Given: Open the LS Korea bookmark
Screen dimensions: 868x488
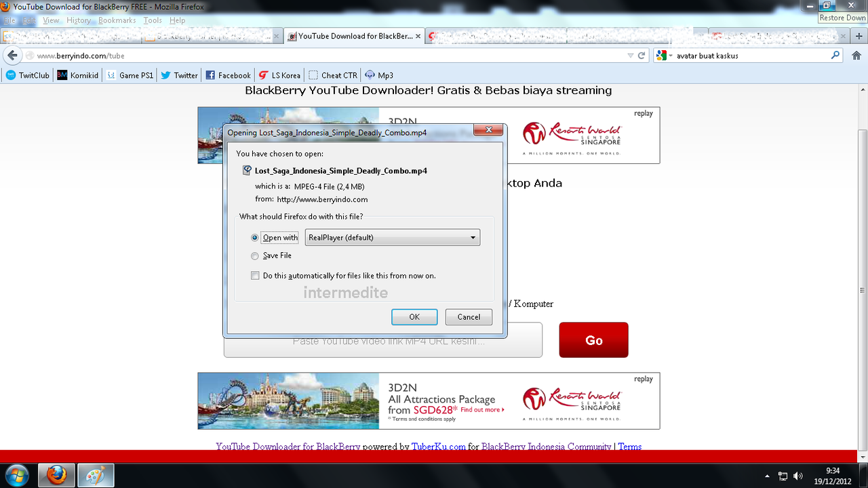Looking at the screenshot, I should 279,75.
